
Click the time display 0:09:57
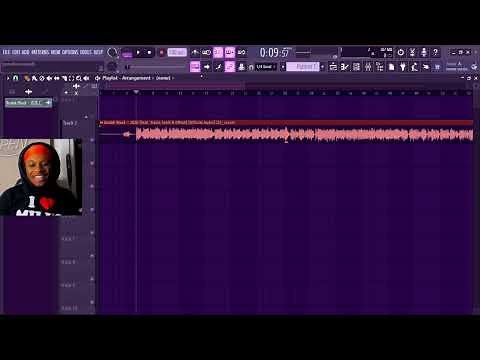tap(275, 53)
